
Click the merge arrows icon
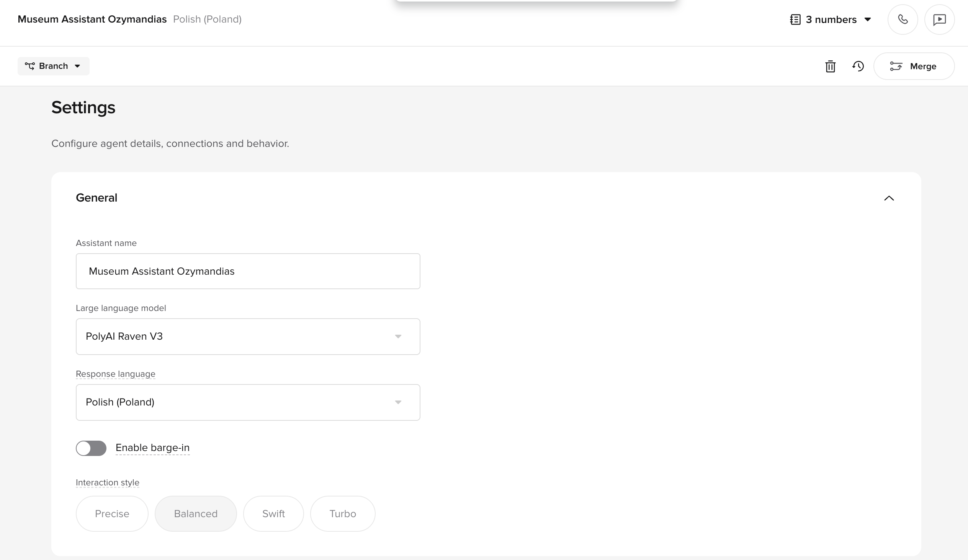[x=896, y=67]
